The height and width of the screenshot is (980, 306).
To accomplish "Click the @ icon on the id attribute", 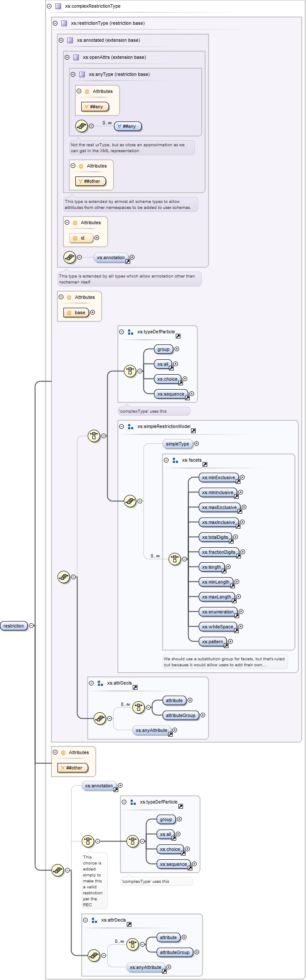I will click(x=75, y=238).
